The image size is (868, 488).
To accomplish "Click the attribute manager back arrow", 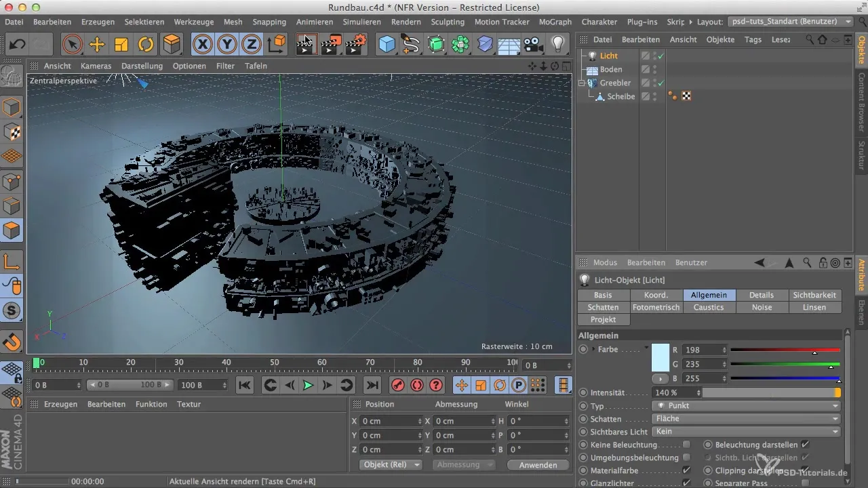I will (759, 262).
